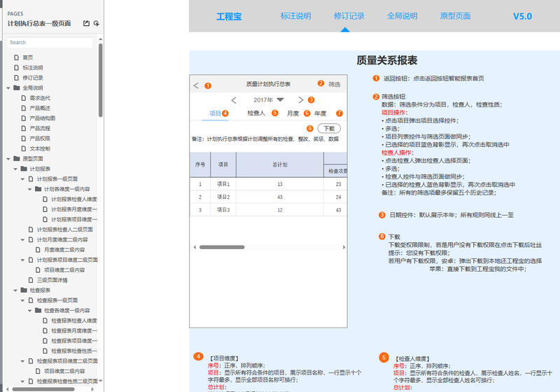Click the 工程宝 logo link

[229, 16]
